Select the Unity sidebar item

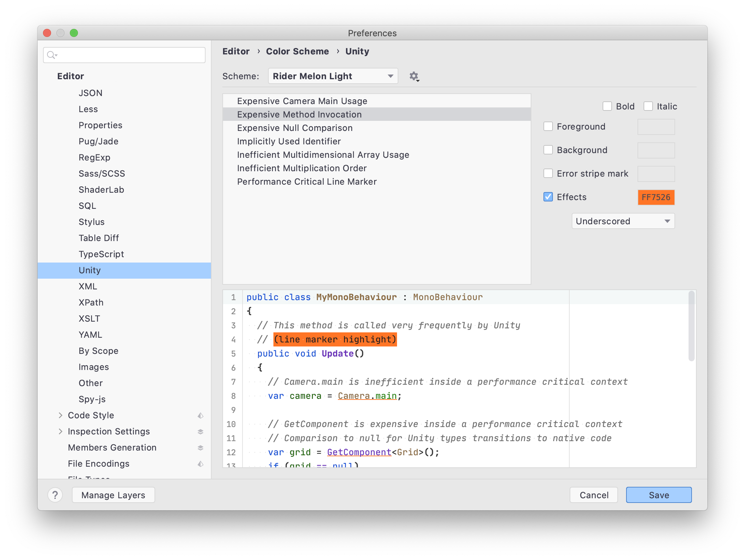(124, 270)
